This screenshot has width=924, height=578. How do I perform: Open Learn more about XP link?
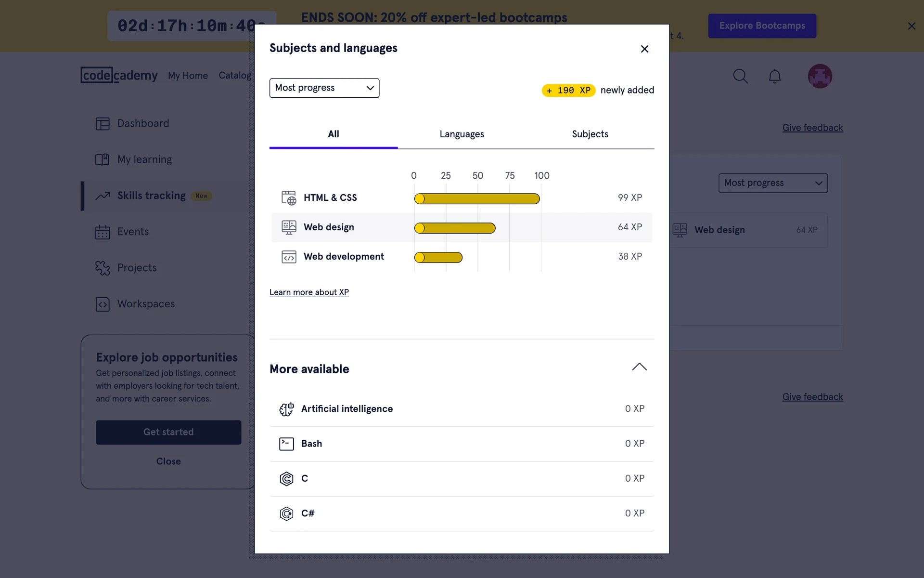(309, 292)
